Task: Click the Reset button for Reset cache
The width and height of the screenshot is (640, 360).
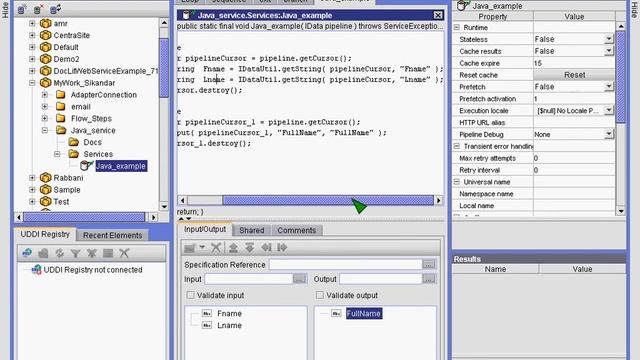Action: [574, 75]
